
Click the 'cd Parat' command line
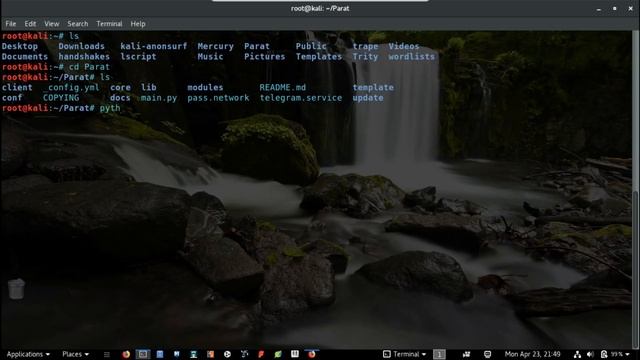[89, 67]
